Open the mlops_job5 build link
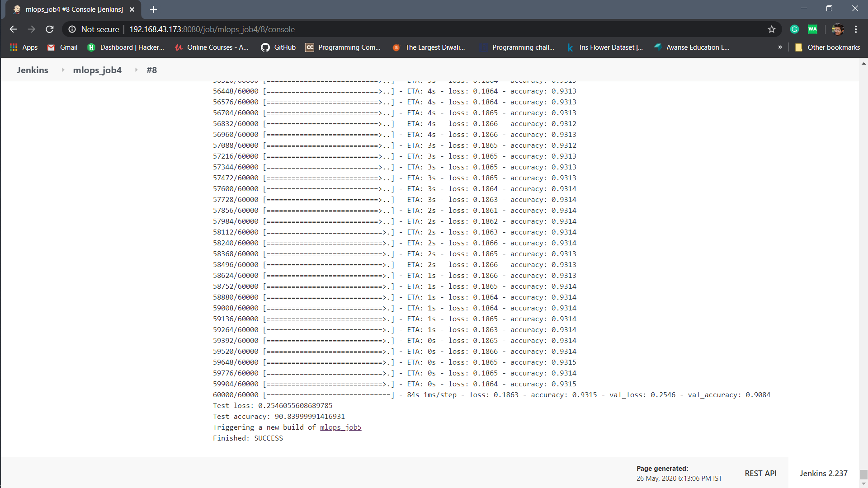Viewport: 868px width, 488px height. pos(340,427)
